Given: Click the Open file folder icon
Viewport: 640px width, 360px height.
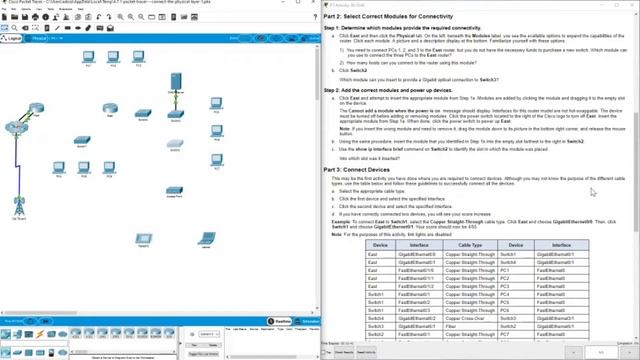Looking at the screenshot, I should [x=14, y=17].
